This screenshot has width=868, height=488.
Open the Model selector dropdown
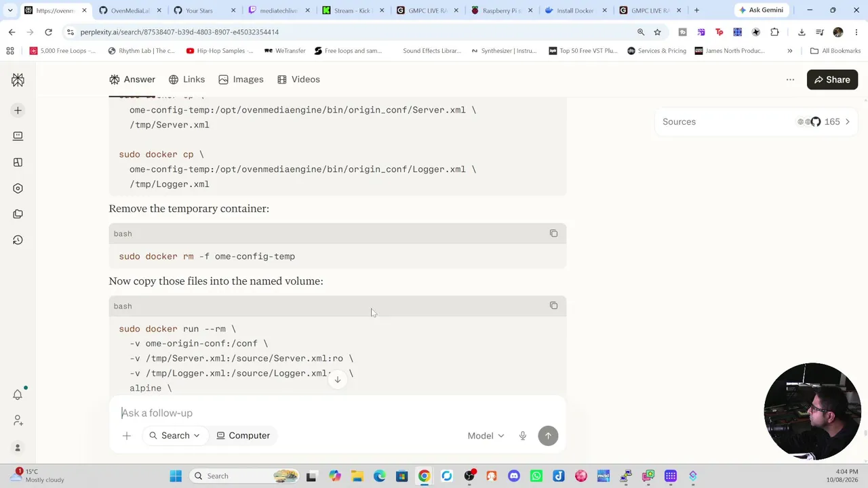tap(486, 436)
